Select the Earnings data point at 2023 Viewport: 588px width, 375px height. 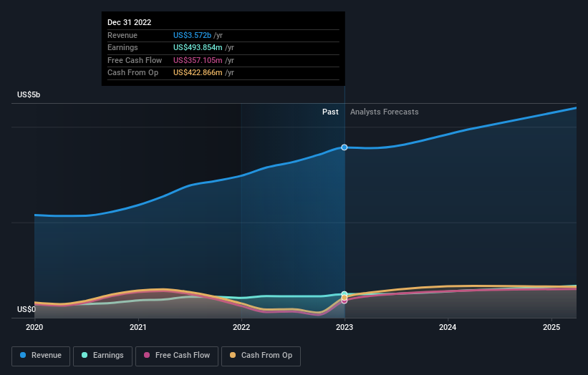[x=344, y=294]
